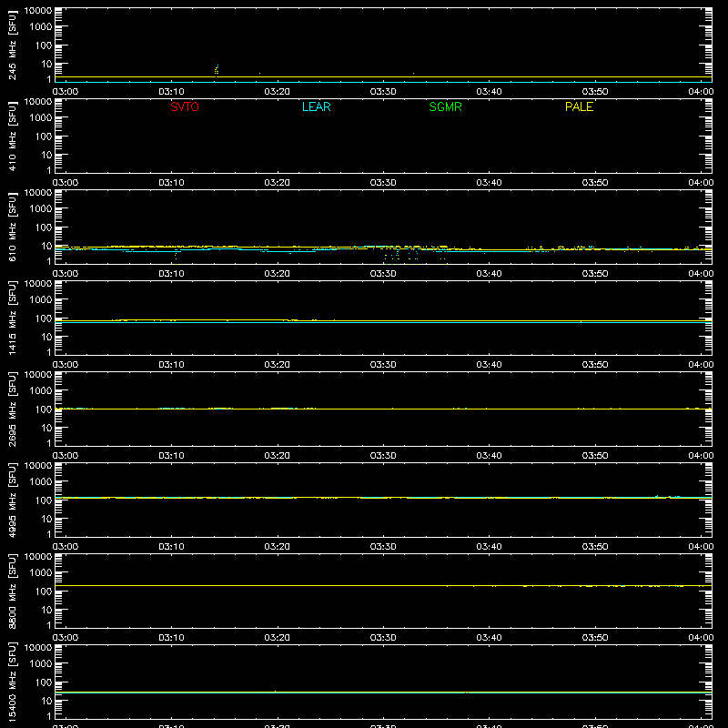The image size is (728, 728).
Task: Click 03:20 tick label under 410 MHz panel
Action: 278,183
